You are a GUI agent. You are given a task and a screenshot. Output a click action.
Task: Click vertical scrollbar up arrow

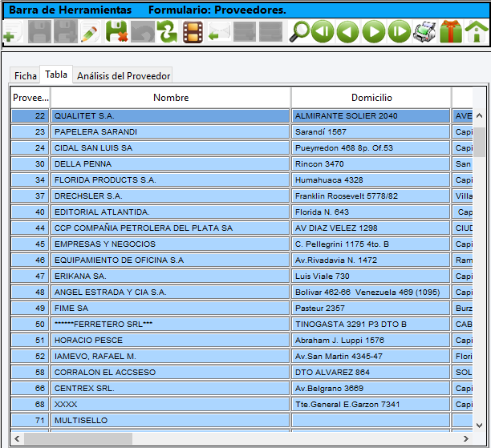click(479, 115)
